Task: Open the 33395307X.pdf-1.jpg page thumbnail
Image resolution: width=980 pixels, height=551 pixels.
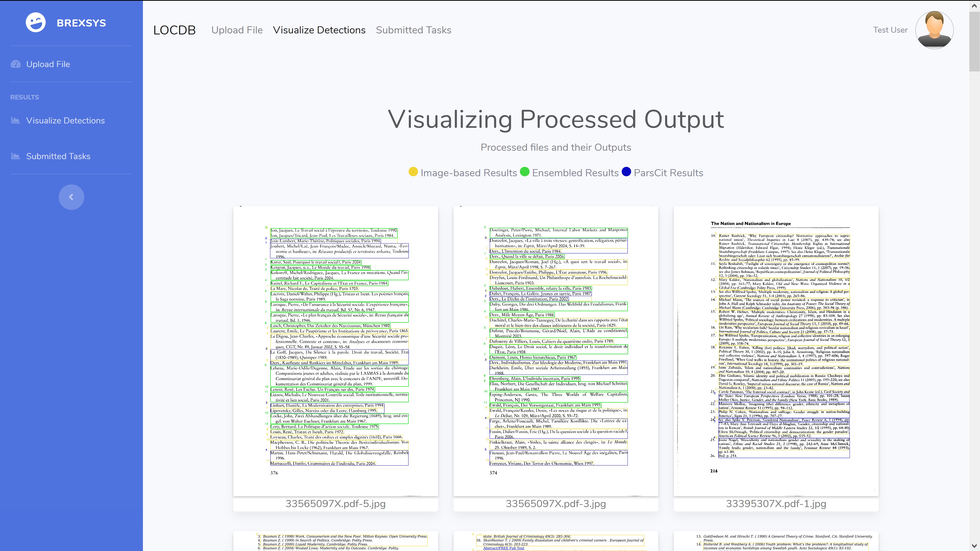Action: pos(776,351)
